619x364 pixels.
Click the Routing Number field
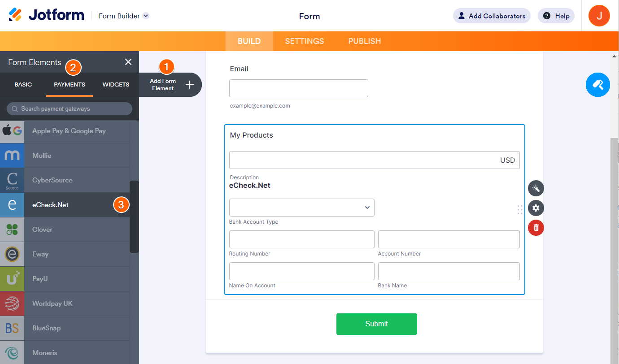tap(302, 239)
